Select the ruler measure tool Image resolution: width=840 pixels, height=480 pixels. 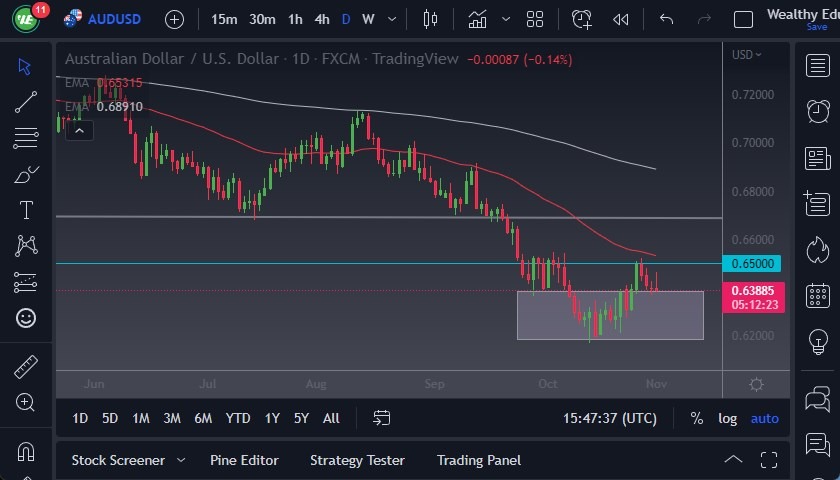[26, 367]
